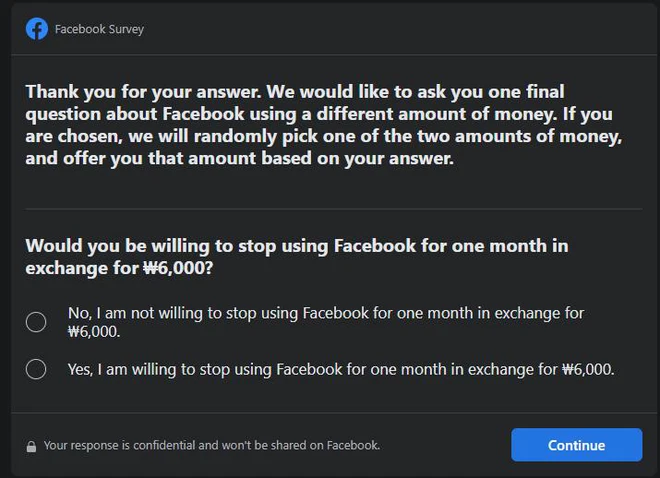660x478 pixels.
Task: Click the "₩6,000." second line of the No option
Action: (x=94, y=332)
